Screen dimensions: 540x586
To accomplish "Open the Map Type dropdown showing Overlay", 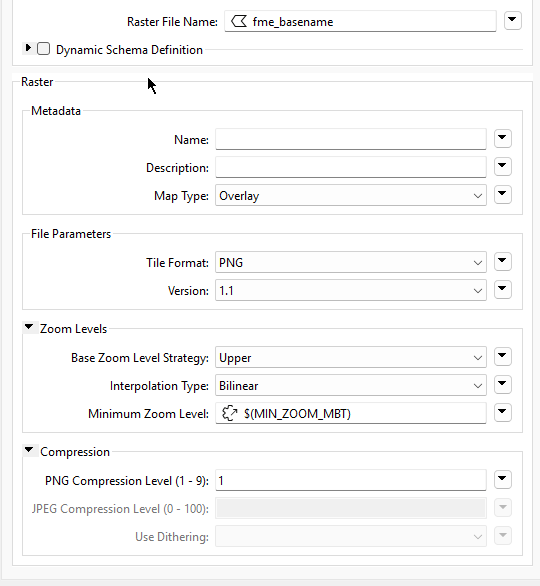I will (351, 195).
